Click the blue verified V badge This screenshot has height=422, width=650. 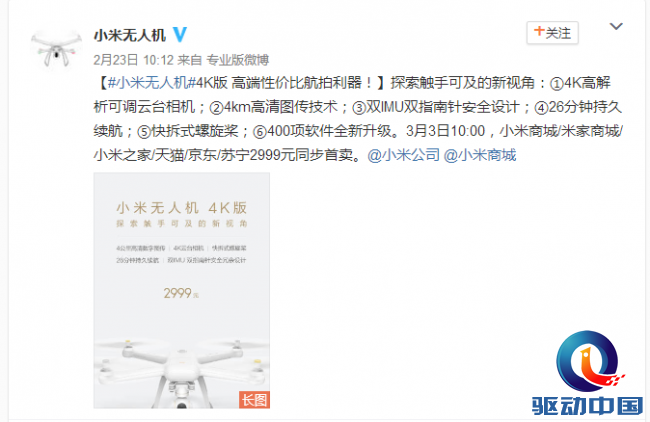tap(180, 34)
